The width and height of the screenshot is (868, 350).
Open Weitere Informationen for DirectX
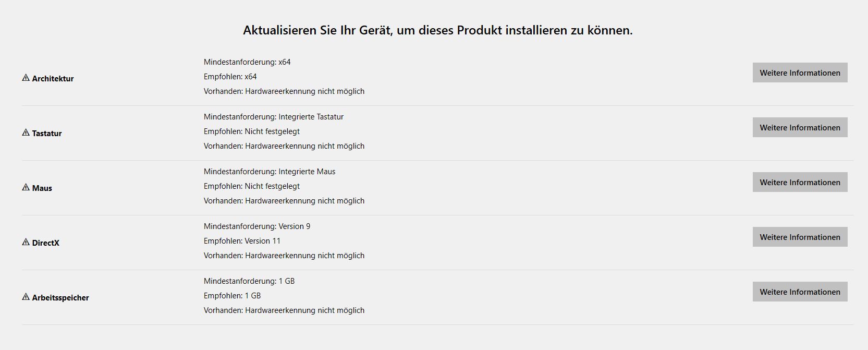coord(800,237)
